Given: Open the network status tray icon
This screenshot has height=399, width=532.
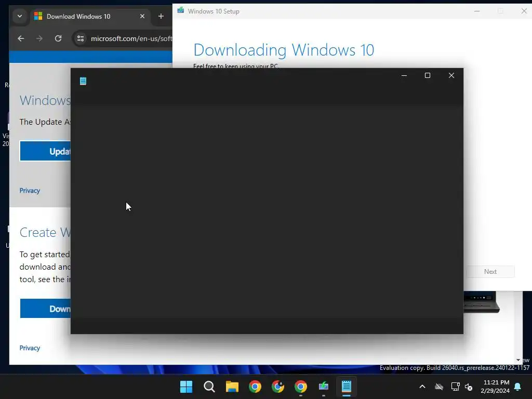Looking at the screenshot, I should (x=455, y=387).
